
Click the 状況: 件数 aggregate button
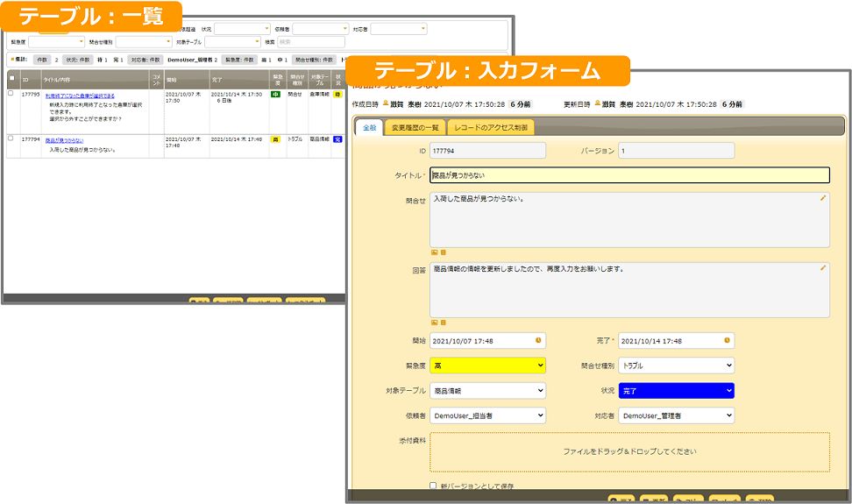(x=78, y=60)
